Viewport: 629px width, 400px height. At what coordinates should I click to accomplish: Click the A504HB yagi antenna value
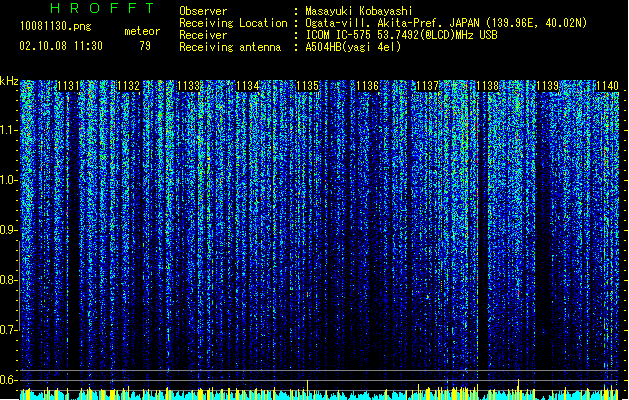tap(353, 47)
